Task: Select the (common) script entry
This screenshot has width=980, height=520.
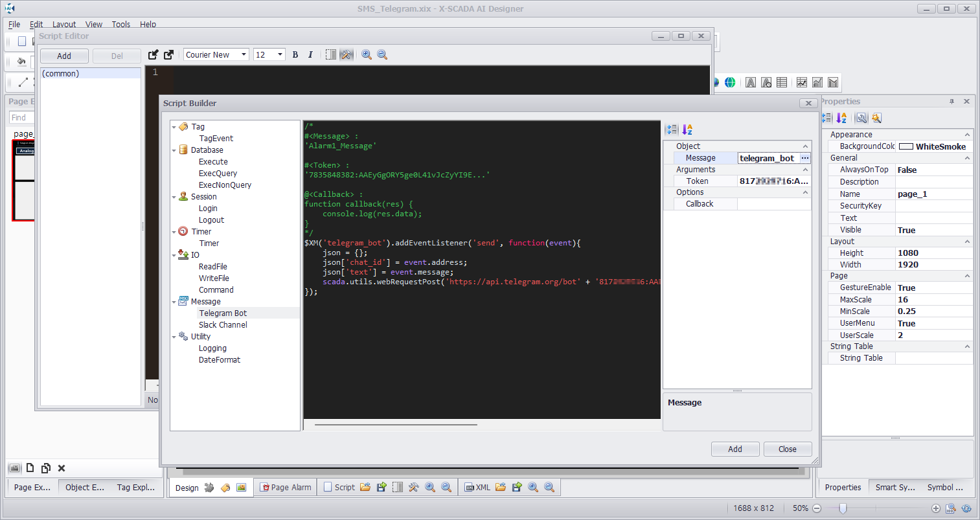Action: point(91,74)
